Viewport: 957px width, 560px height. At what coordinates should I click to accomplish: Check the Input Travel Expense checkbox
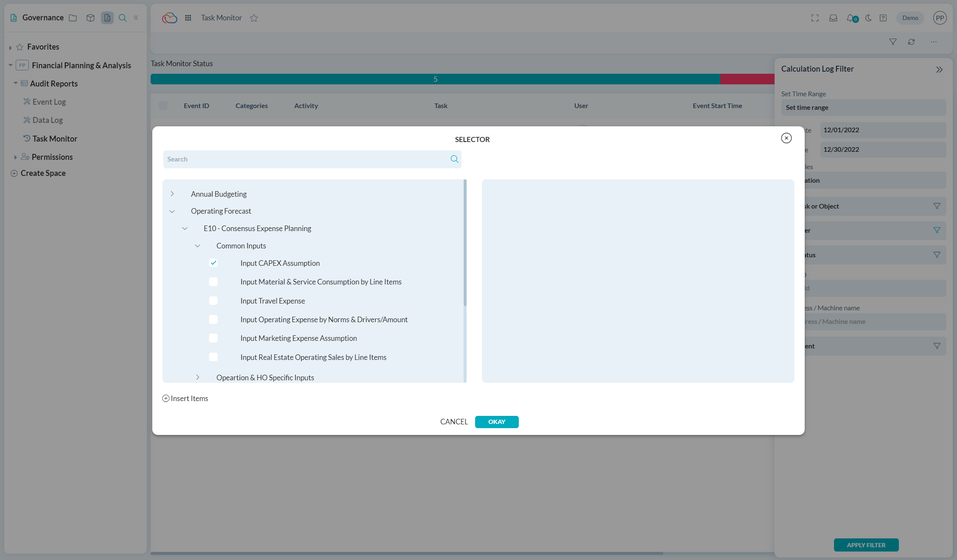tap(213, 301)
